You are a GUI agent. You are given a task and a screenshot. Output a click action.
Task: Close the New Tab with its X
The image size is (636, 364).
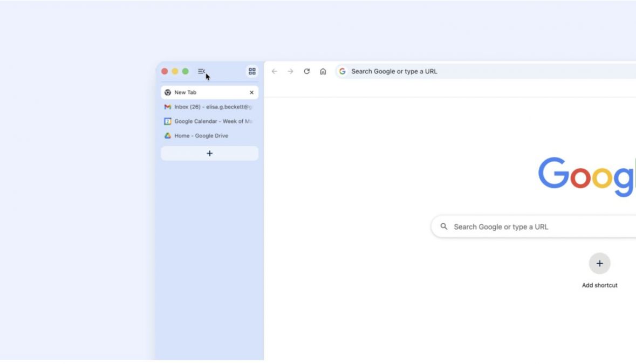click(251, 92)
